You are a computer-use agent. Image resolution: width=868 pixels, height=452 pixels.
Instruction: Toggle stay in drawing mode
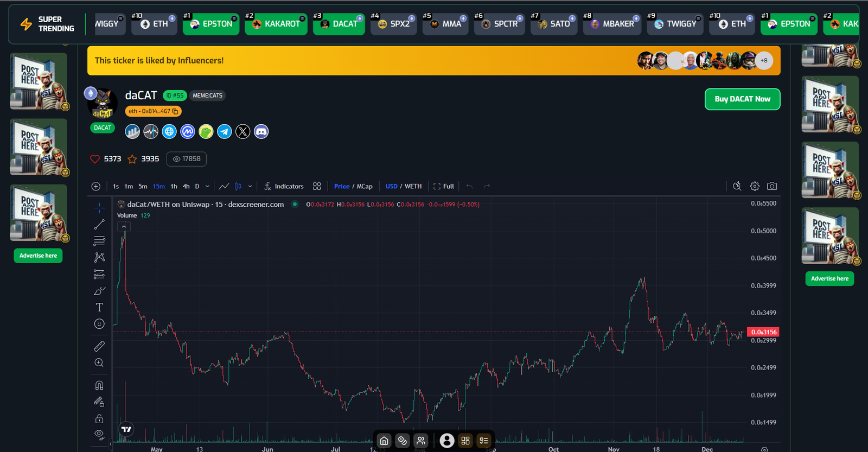coord(99,402)
